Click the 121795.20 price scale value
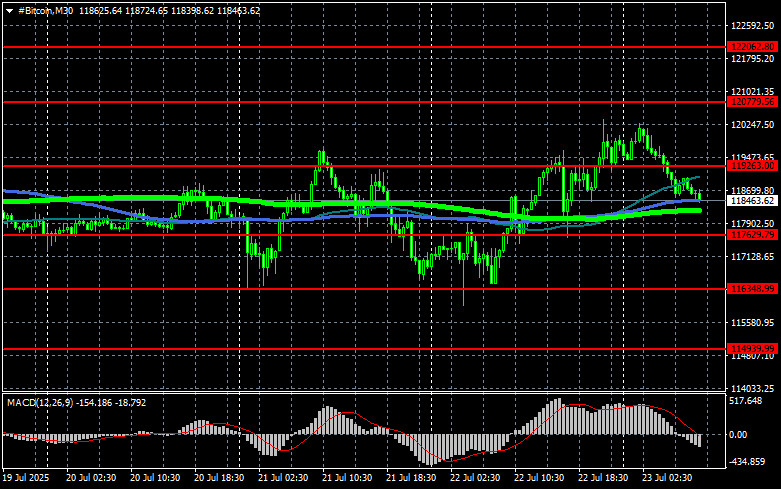The height and width of the screenshot is (489, 781). pyautogui.click(x=753, y=59)
